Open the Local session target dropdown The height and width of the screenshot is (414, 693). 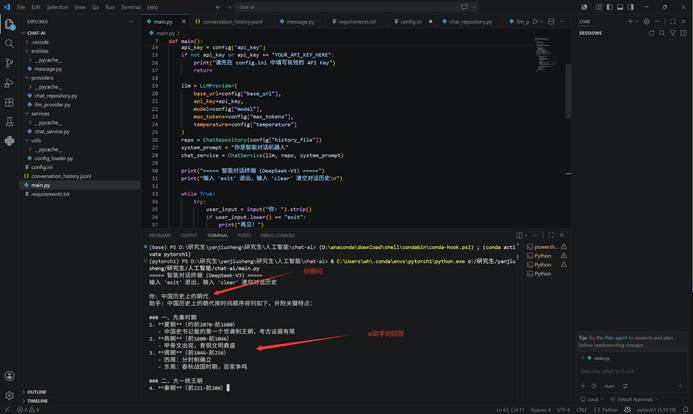(x=593, y=399)
